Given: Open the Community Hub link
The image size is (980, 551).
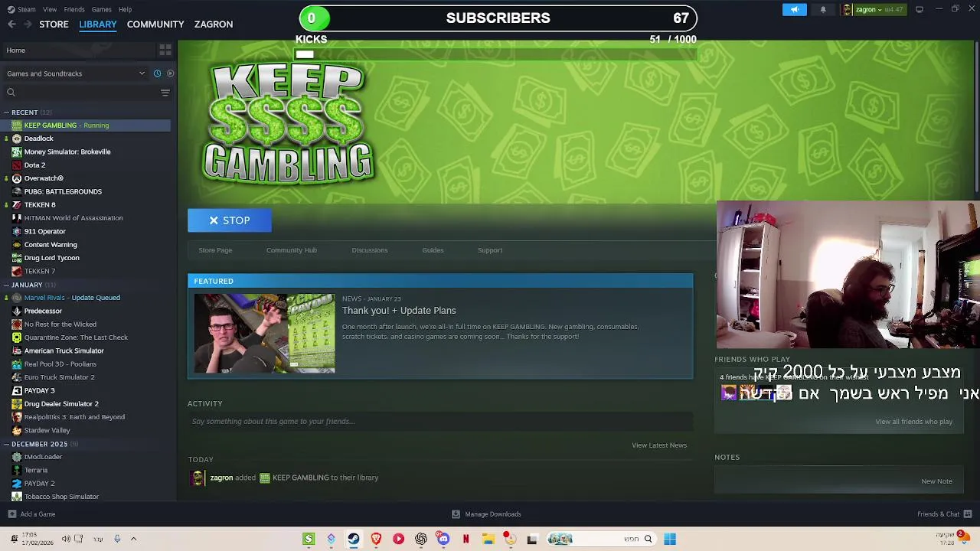Looking at the screenshot, I should coord(292,250).
